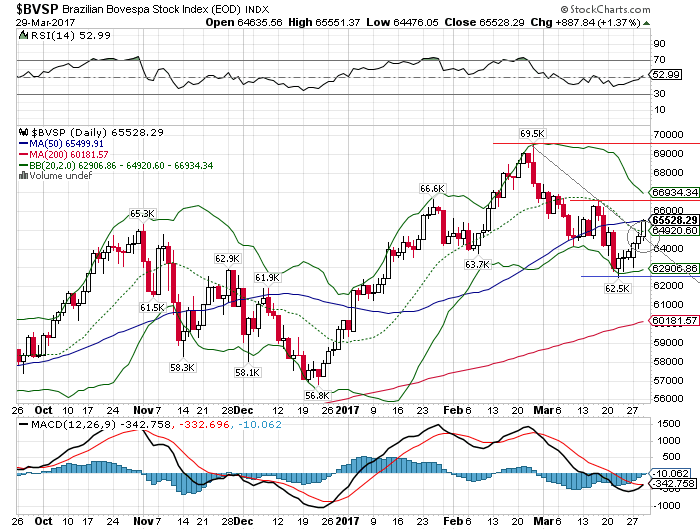Click the 52.99 RSI value tag
This screenshot has width=700, height=530.
click(666, 75)
